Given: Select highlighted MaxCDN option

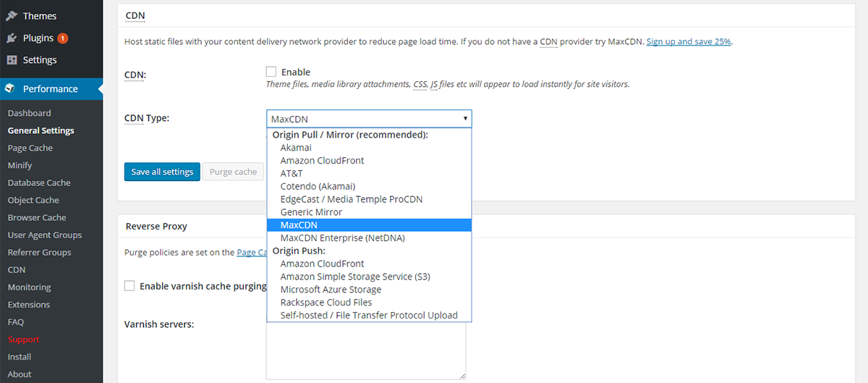Looking at the screenshot, I should tap(369, 225).
